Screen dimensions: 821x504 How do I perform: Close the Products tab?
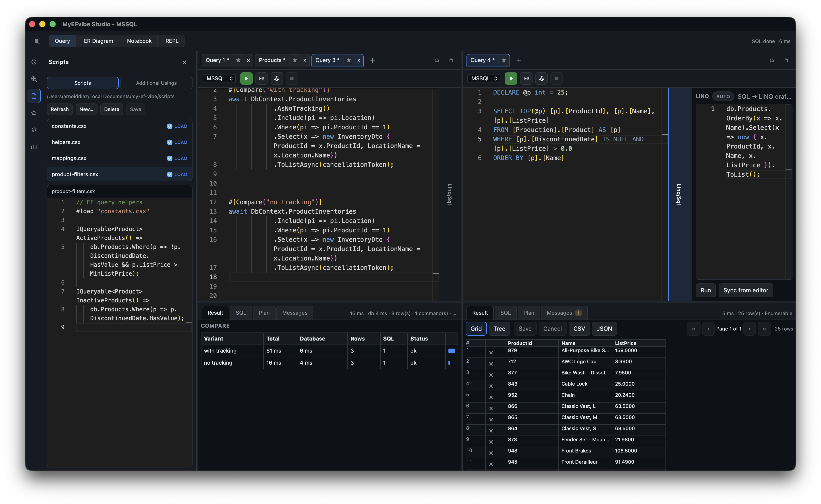pos(305,60)
